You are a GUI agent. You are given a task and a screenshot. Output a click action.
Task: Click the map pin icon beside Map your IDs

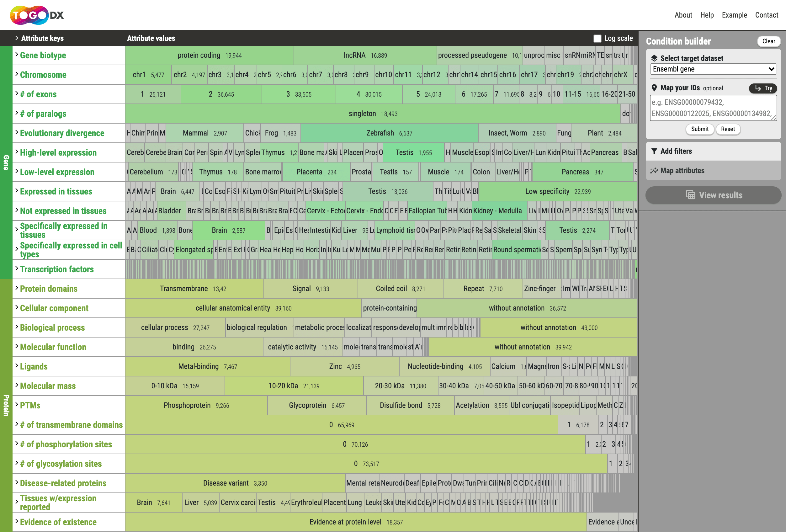(654, 88)
